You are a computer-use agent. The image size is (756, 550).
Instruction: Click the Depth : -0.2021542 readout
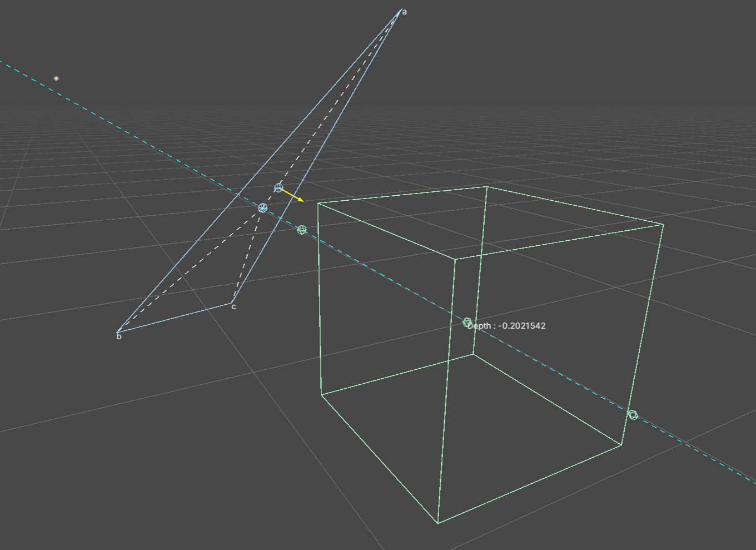point(506,325)
